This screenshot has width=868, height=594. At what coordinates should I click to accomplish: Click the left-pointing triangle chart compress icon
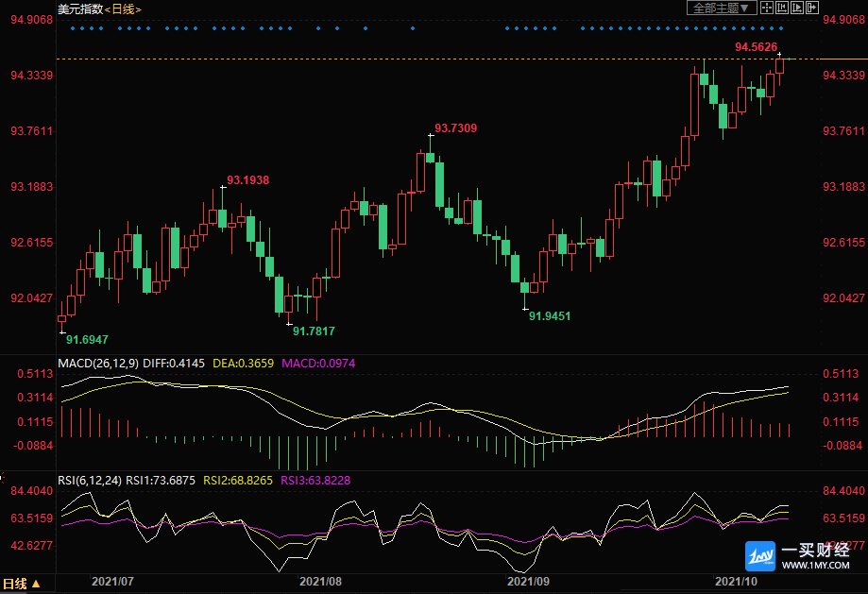click(x=782, y=8)
